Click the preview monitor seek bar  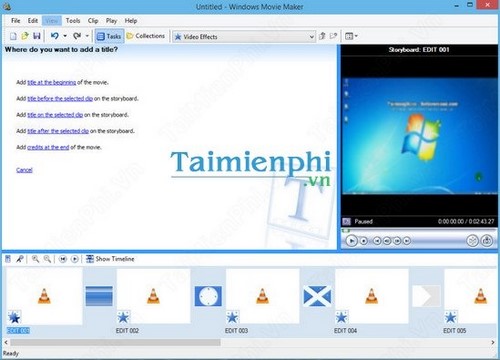(x=419, y=230)
